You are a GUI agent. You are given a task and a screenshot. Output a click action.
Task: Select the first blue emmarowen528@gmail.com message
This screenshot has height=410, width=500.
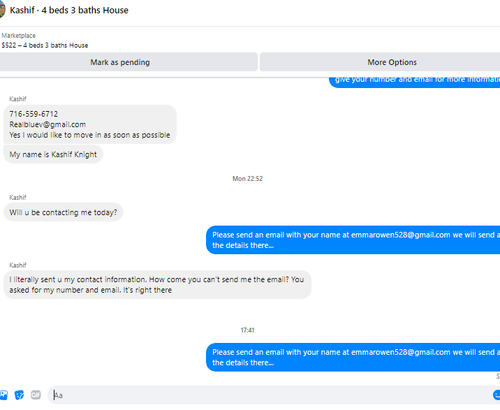pyautogui.click(x=353, y=240)
